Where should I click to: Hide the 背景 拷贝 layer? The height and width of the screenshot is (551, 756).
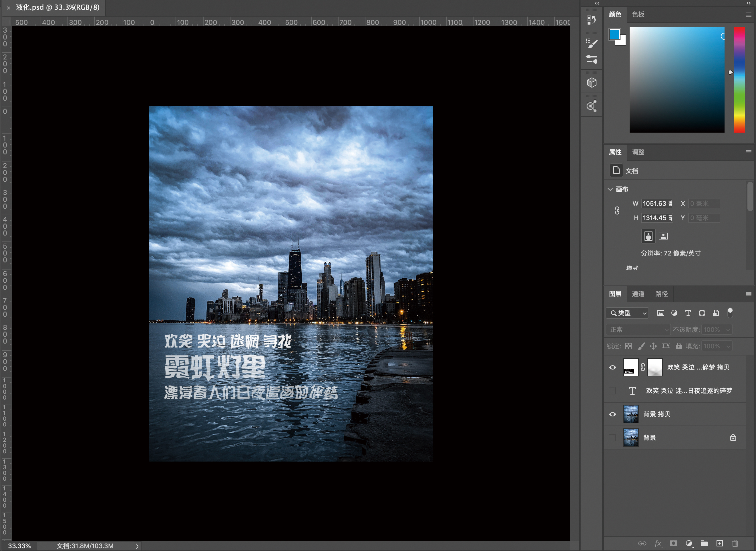coord(612,414)
